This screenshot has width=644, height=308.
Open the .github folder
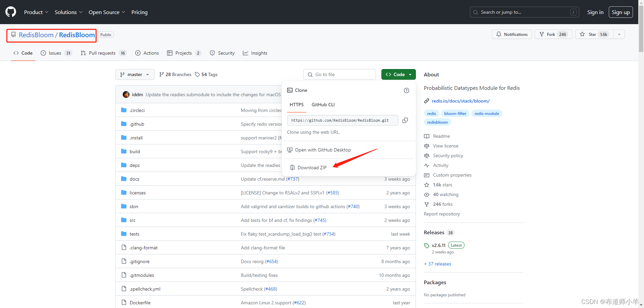[x=137, y=124]
